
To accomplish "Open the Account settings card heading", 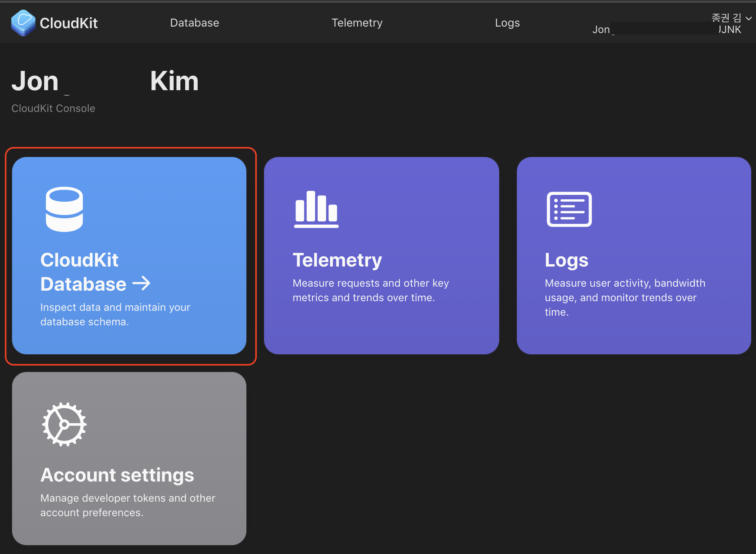I will tap(117, 475).
